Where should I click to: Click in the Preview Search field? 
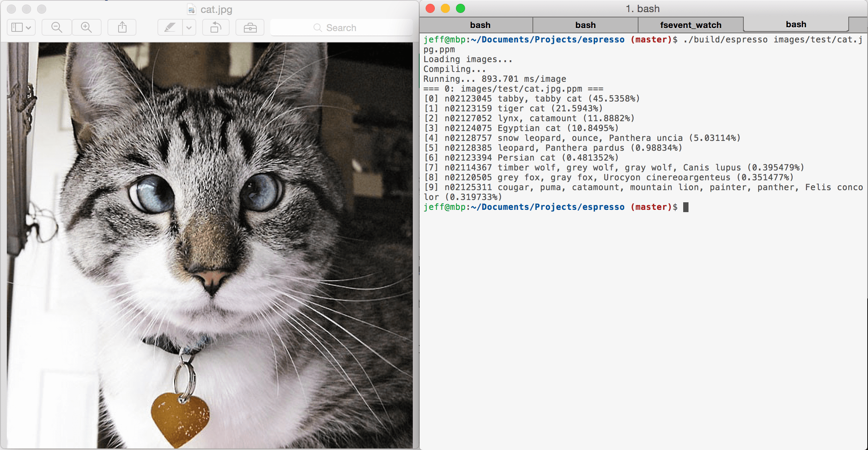[x=341, y=28]
